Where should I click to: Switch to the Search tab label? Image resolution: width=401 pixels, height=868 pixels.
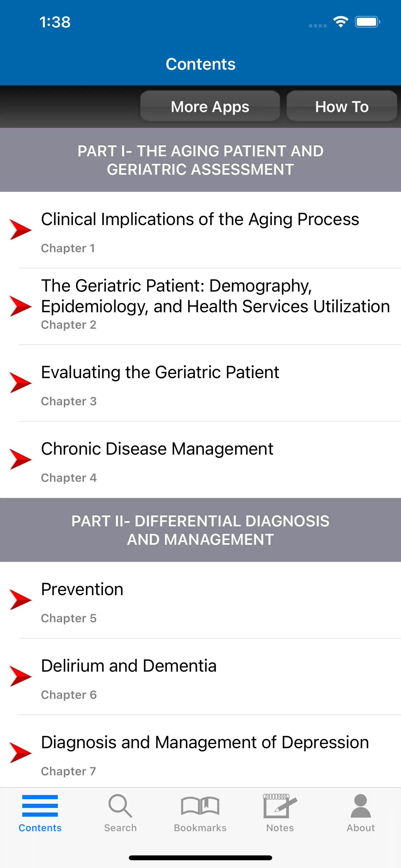coord(120,828)
